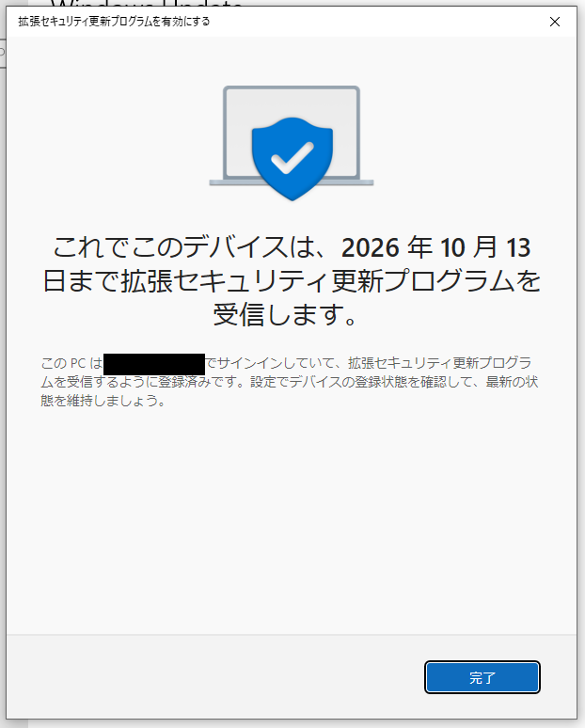Click the heading text これでこのデバイスは

pyautogui.click(x=182, y=247)
